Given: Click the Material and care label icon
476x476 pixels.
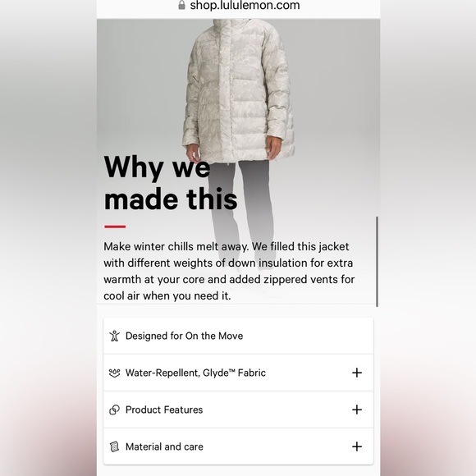Looking at the screenshot, I should (114, 446).
